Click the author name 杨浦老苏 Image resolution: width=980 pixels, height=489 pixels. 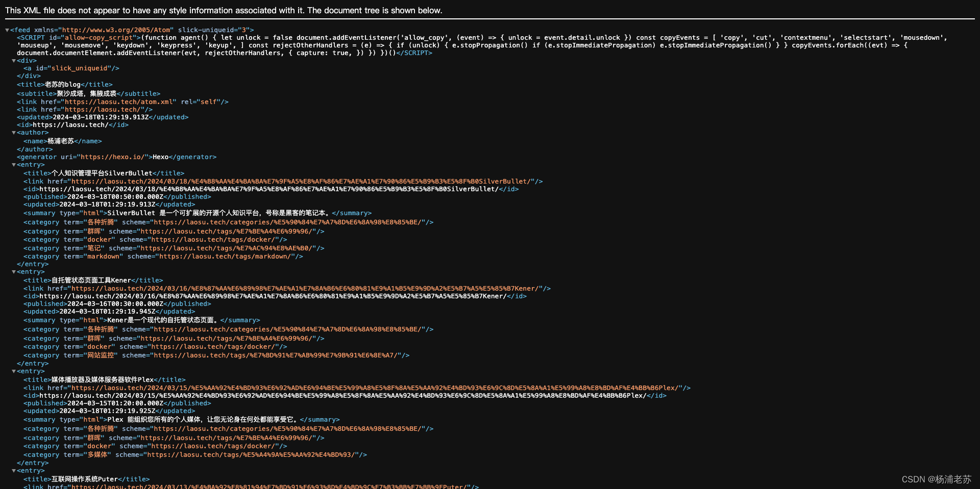pyautogui.click(x=61, y=141)
